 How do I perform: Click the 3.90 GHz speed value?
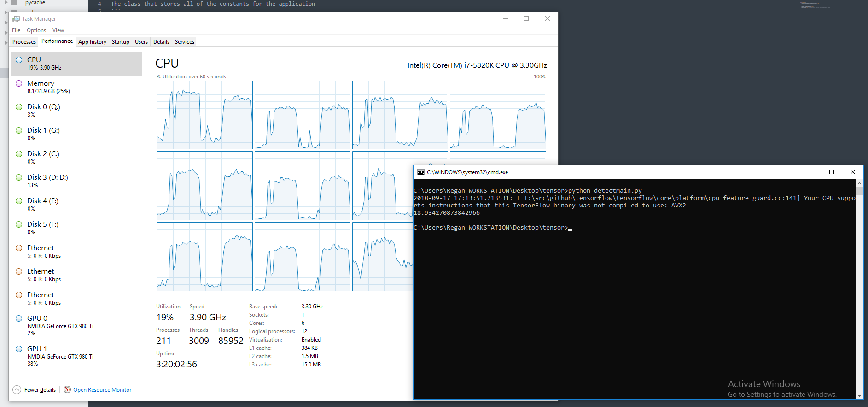click(x=208, y=317)
